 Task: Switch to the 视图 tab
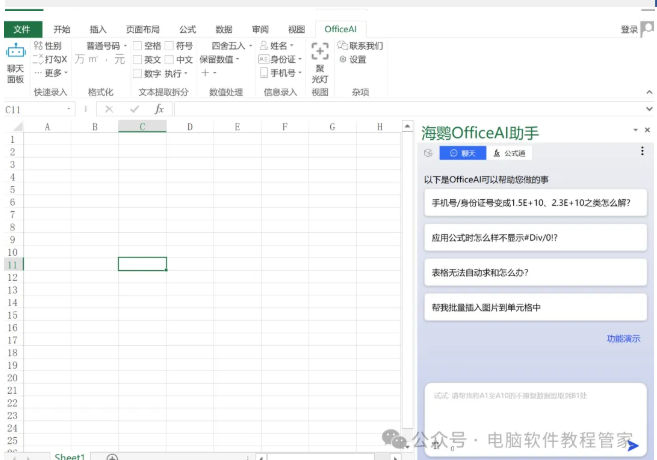coord(296,29)
